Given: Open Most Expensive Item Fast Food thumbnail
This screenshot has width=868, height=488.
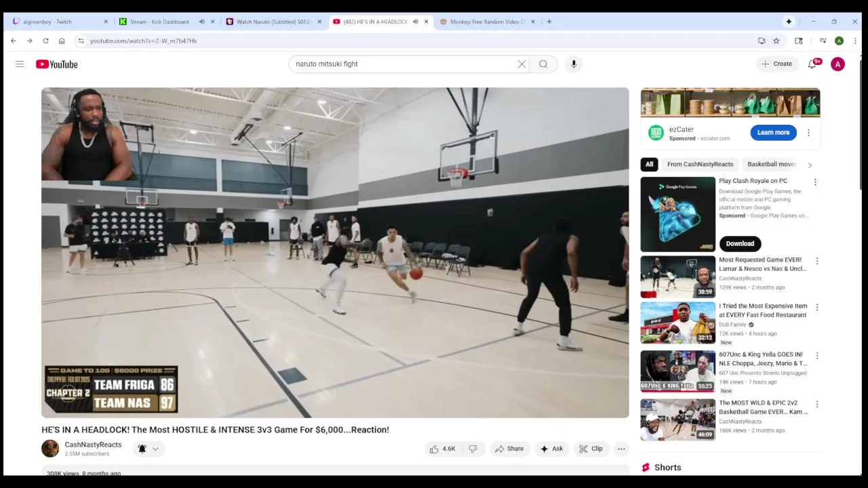Looking at the screenshot, I should pyautogui.click(x=678, y=323).
